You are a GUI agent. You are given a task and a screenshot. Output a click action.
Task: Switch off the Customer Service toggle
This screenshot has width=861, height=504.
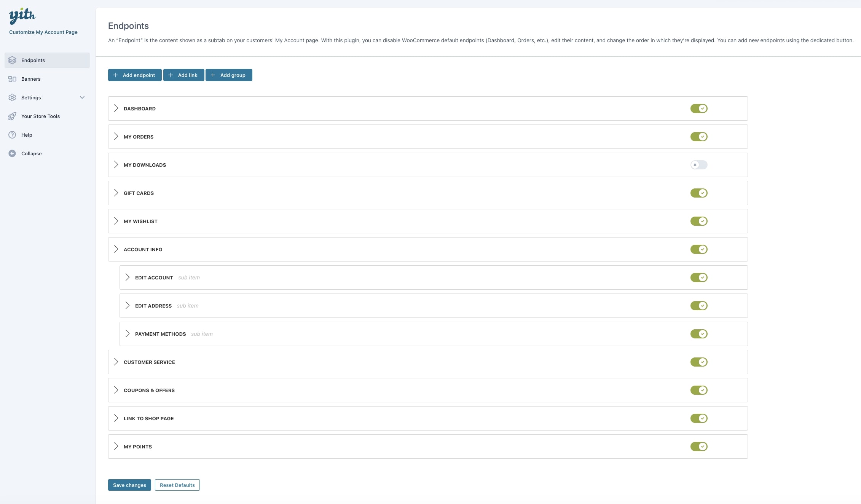click(x=699, y=362)
